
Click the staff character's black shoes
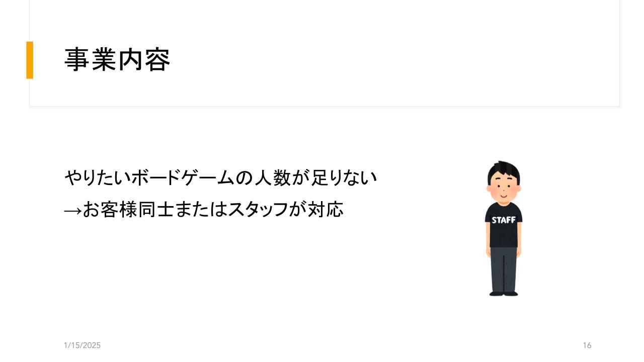[504, 293]
